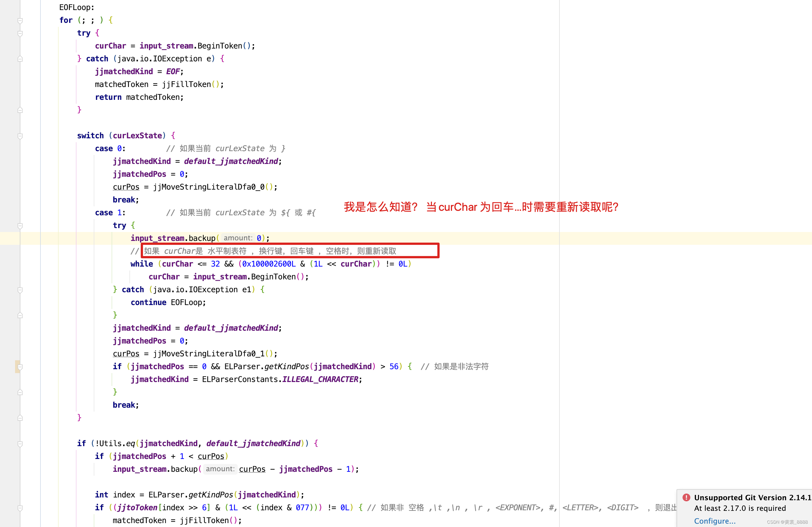812x527 pixels.
Task: Fold the try block inside case 1
Action: click(20, 226)
